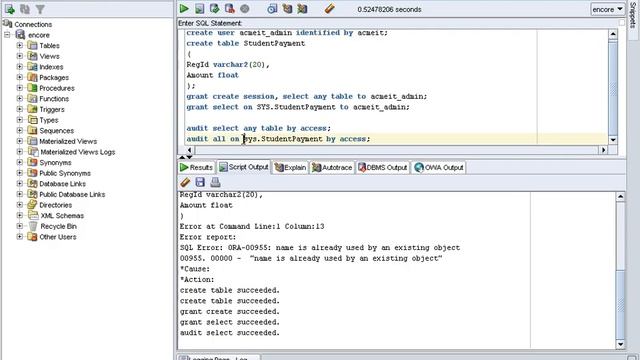Click the Execute Explain Plan icon
The width and height of the screenshot is (640, 360).
[x=287, y=9]
